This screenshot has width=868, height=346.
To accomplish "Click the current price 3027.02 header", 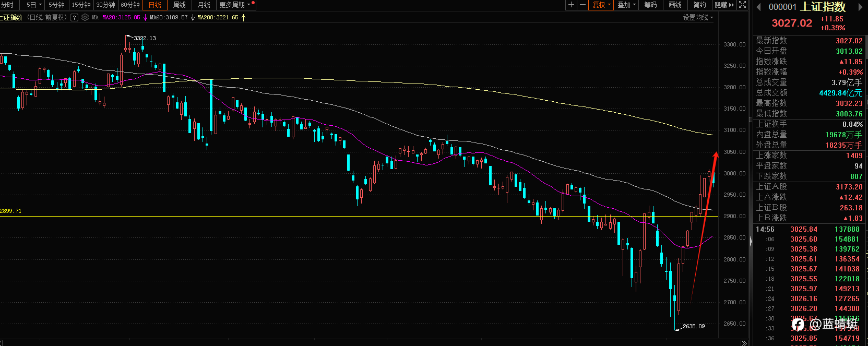I will coord(792,23).
